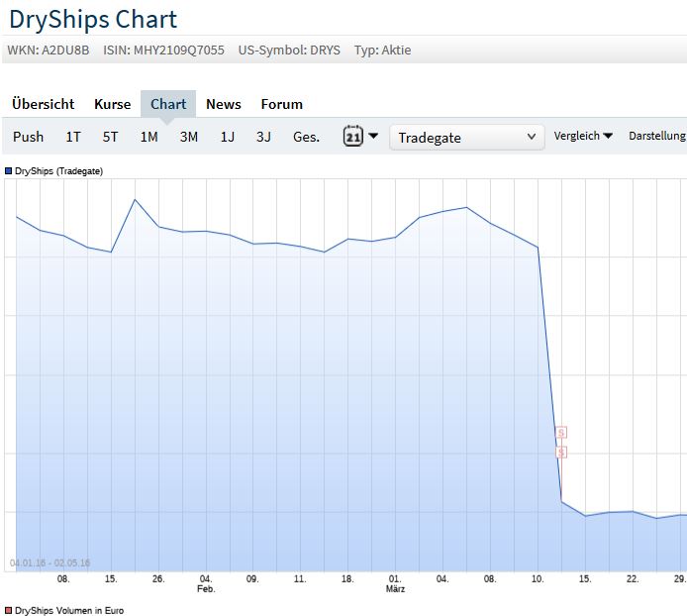Switch to the Übersicht tab
The image size is (687, 616).
click(43, 104)
